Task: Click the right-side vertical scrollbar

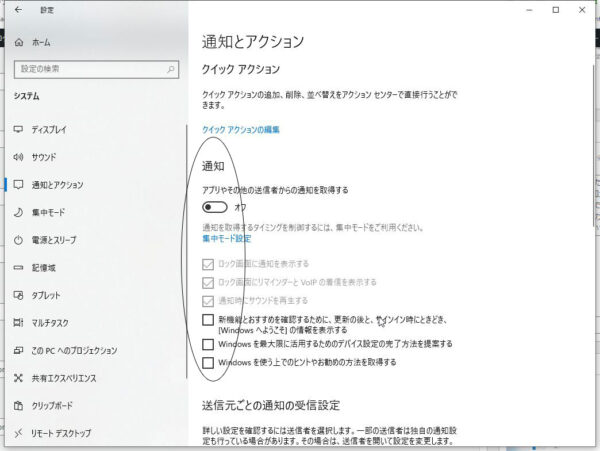Action: (593, 145)
